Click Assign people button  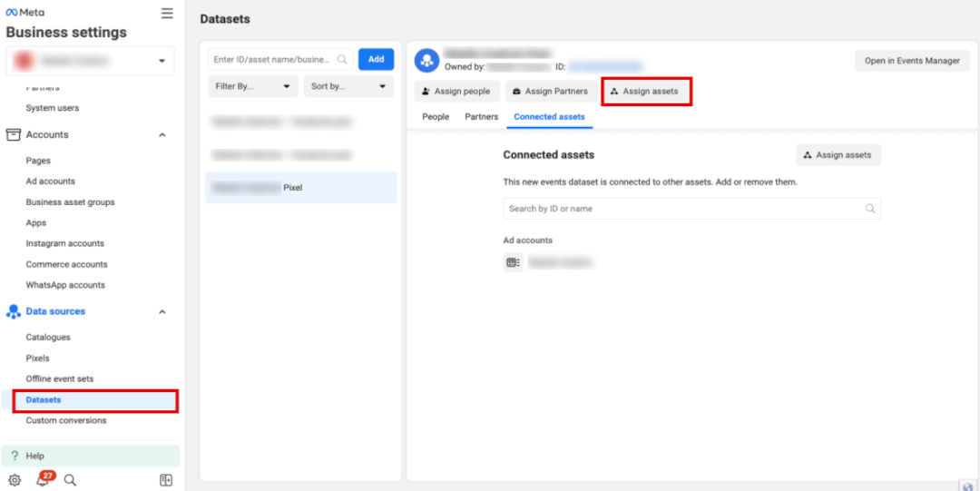[456, 92]
